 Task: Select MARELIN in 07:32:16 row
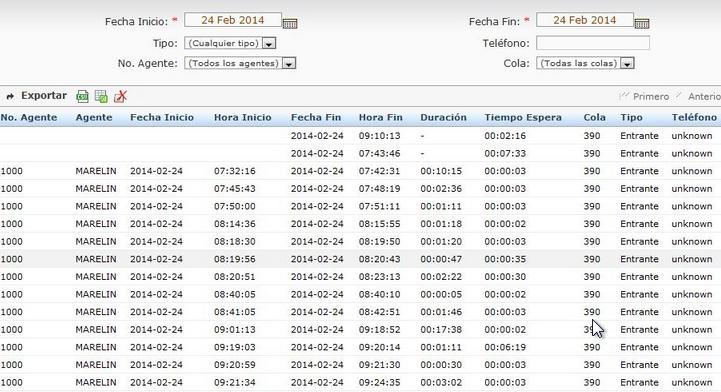click(x=96, y=171)
